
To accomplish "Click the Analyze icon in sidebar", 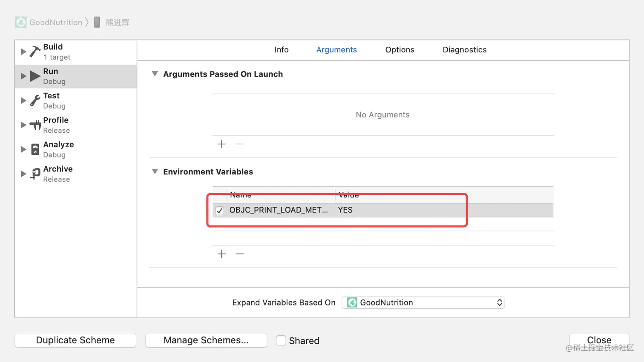I will [35, 149].
